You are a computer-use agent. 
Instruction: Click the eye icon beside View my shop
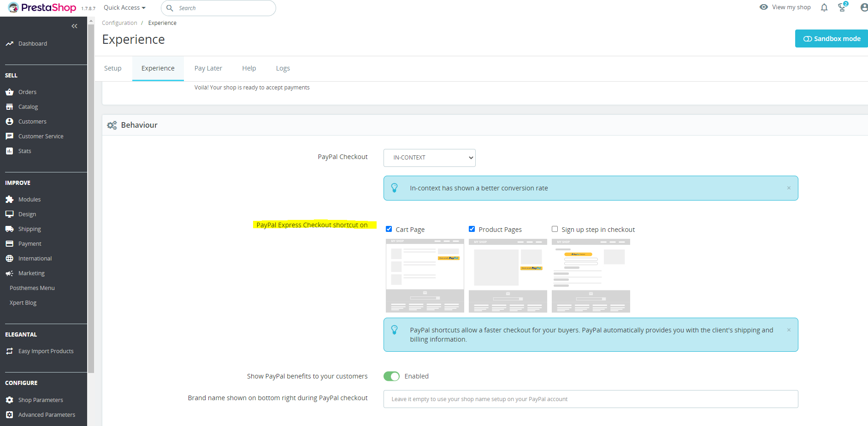(764, 7)
